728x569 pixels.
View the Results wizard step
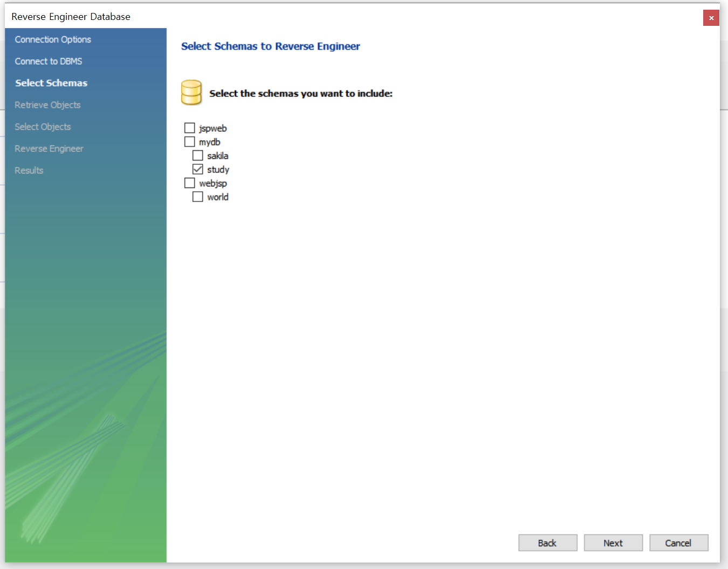click(x=29, y=170)
